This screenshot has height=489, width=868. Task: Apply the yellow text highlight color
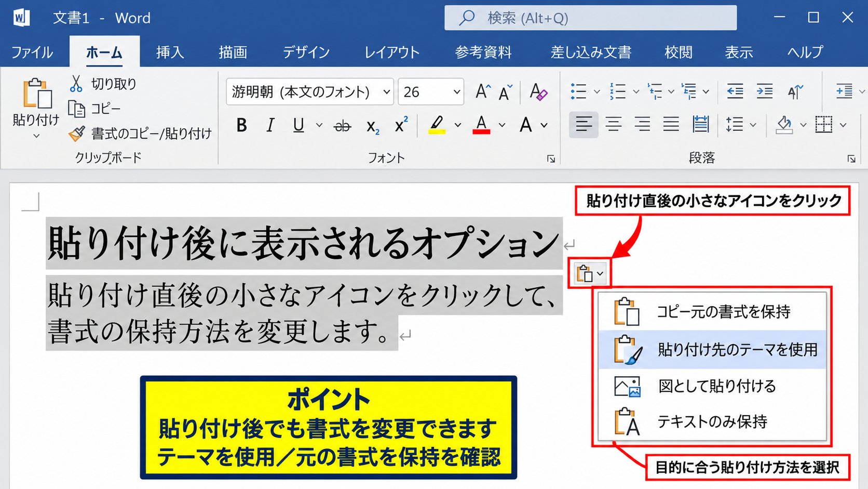[437, 125]
